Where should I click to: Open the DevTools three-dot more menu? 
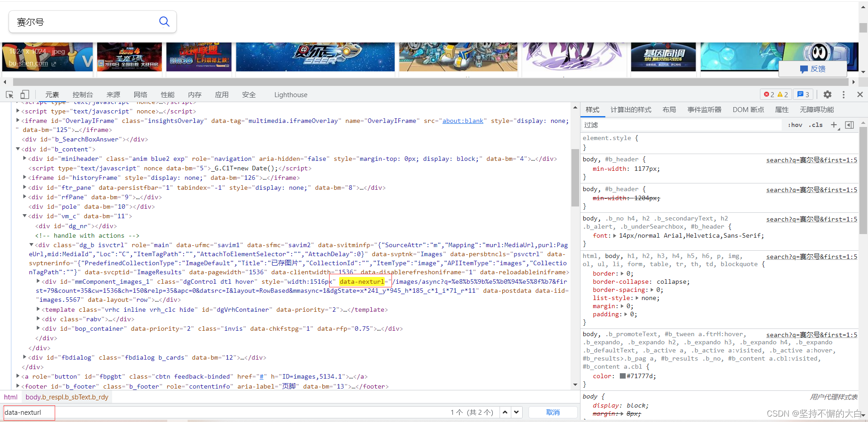point(844,94)
